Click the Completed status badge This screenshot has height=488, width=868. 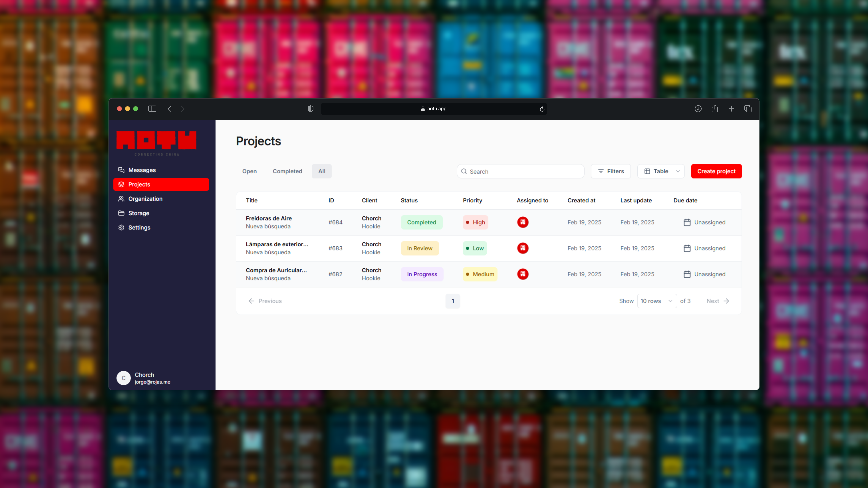(x=421, y=222)
